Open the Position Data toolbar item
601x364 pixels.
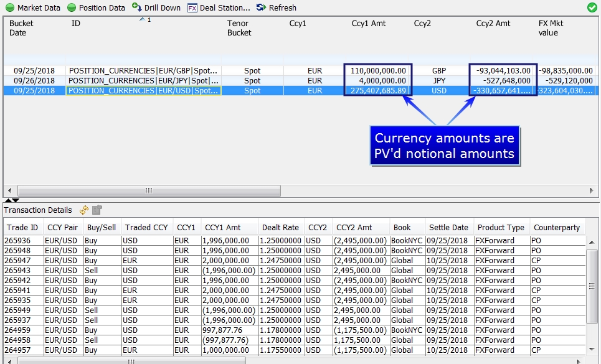[x=96, y=7]
